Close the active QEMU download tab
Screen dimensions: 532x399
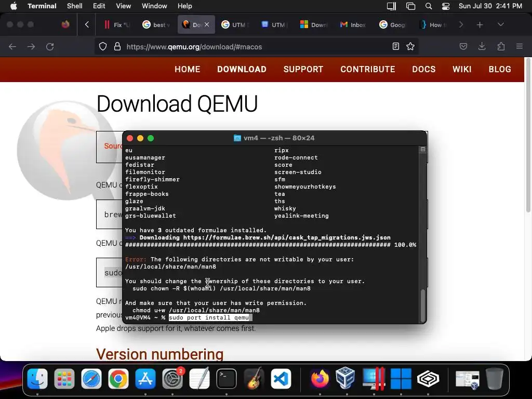coord(207,24)
